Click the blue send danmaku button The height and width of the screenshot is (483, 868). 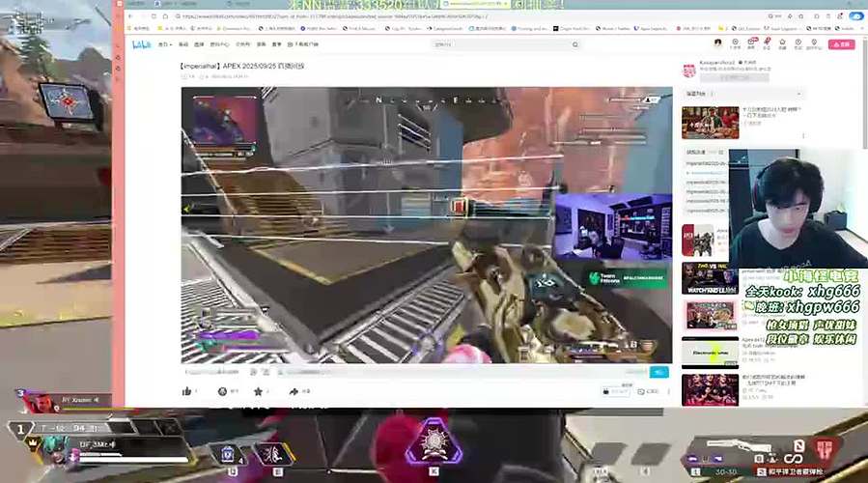click(658, 372)
